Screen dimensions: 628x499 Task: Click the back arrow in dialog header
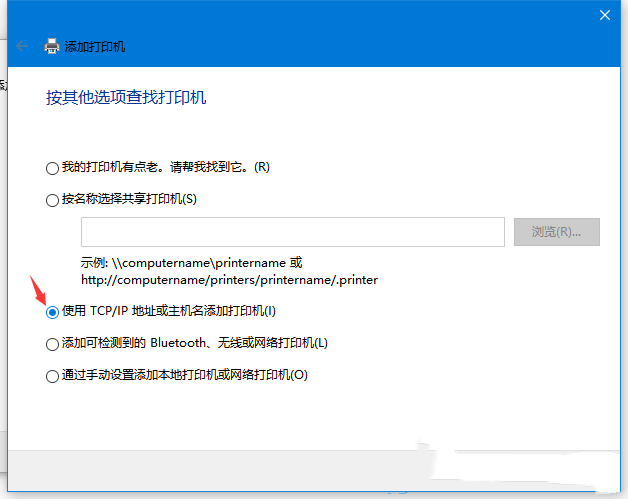coord(22,46)
